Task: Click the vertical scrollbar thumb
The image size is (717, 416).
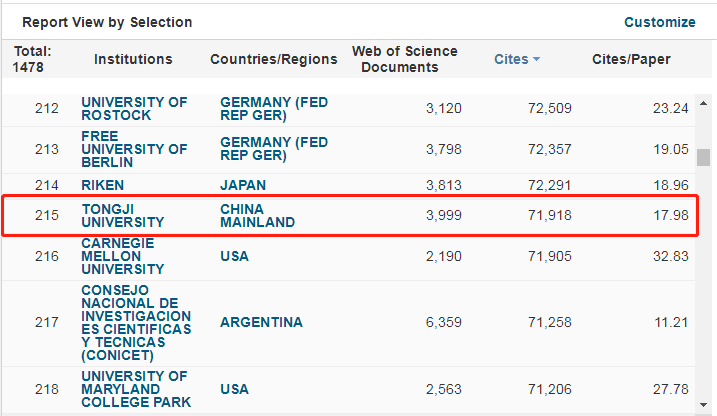Action: point(704,157)
